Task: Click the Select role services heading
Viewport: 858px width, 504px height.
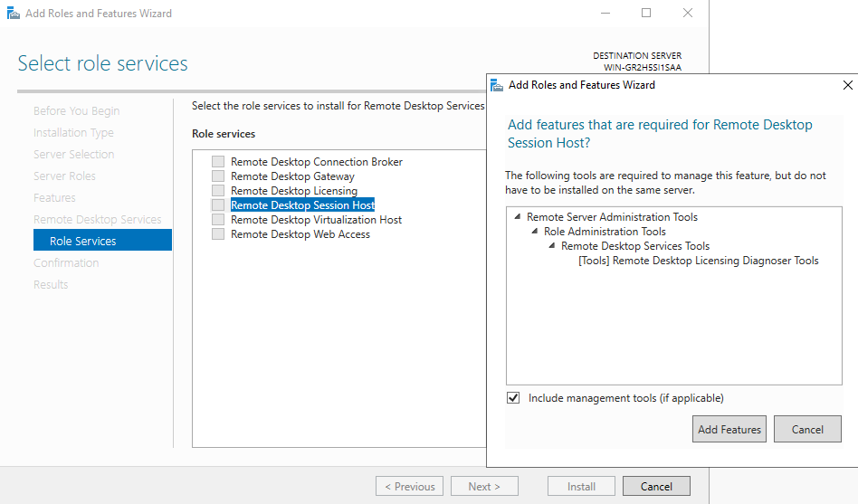Action: click(x=103, y=63)
